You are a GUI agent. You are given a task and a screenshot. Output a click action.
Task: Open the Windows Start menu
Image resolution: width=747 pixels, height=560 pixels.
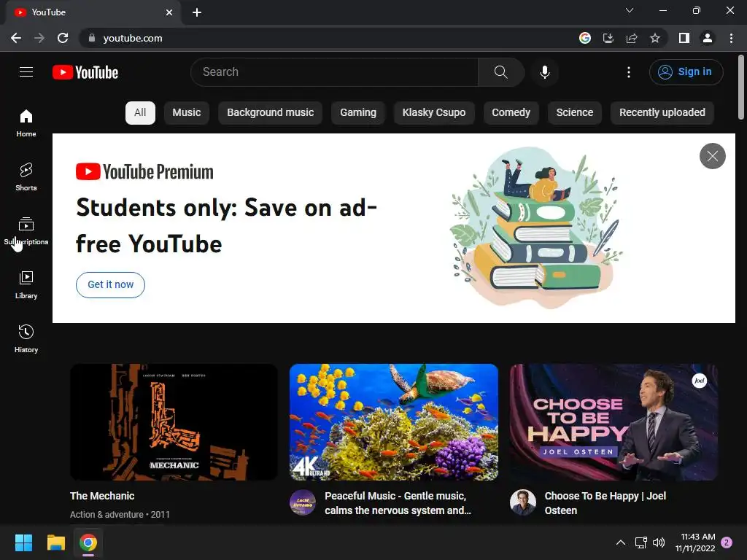click(x=23, y=542)
